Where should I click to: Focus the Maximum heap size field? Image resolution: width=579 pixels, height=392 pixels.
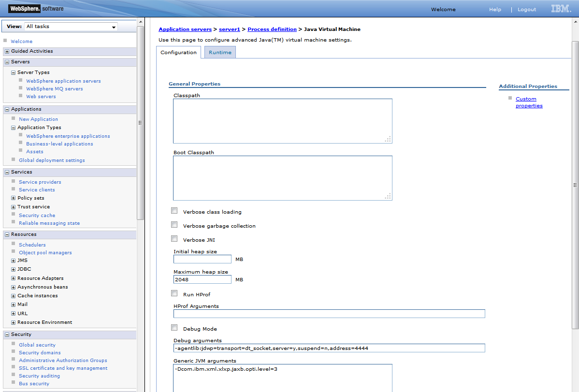pyautogui.click(x=203, y=280)
